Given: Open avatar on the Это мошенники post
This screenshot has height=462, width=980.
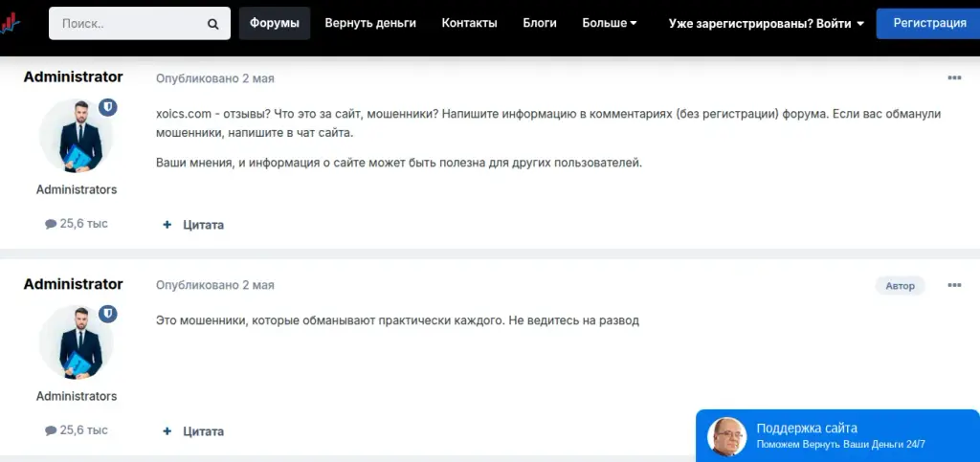Looking at the screenshot, I should [77, 342].
